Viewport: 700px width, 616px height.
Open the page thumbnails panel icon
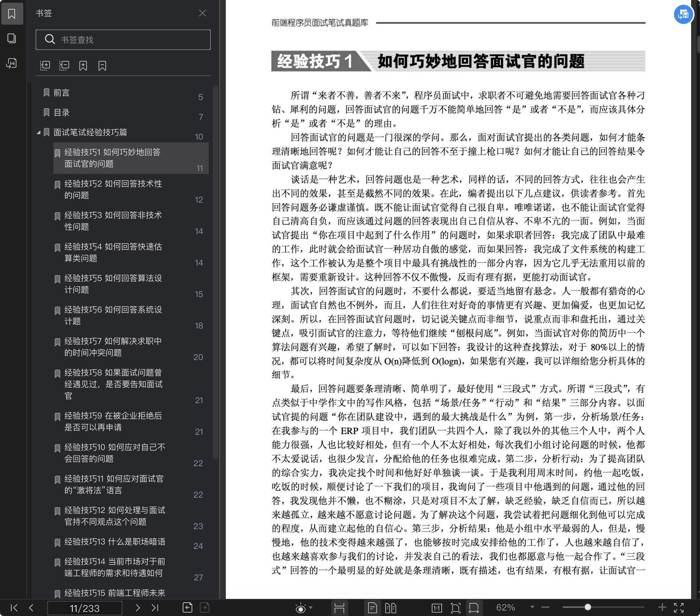coord(12,38)
